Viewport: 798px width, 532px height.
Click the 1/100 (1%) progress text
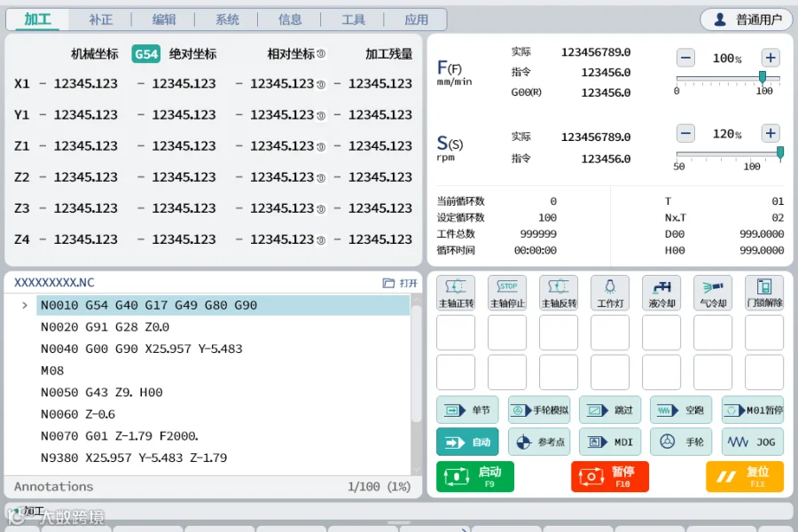click(379, 487)
